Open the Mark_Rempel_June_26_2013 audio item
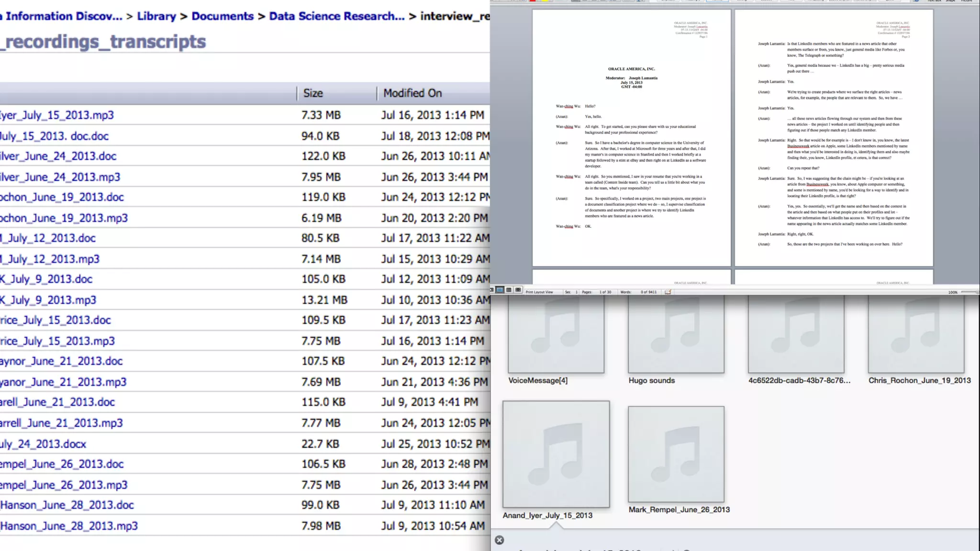The width and height of the screenshot is (980, 551). click(x=676, y=454)
